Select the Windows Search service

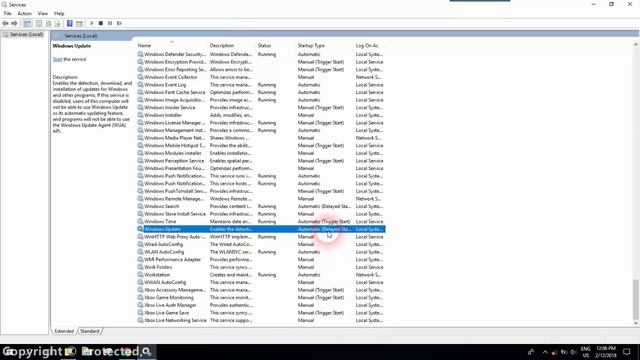(261, 206)
